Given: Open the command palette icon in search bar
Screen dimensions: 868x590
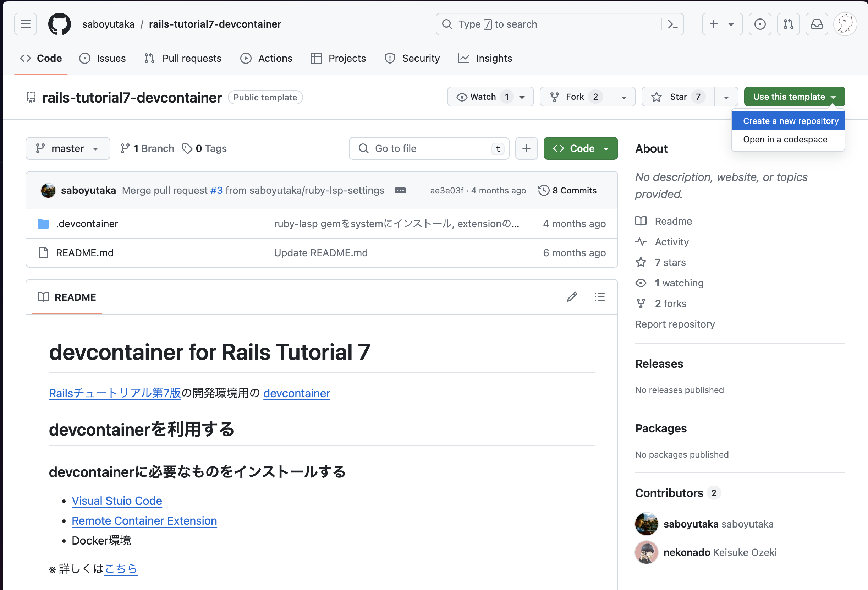Looking at the screenshot, I should (x=672, y=24).
